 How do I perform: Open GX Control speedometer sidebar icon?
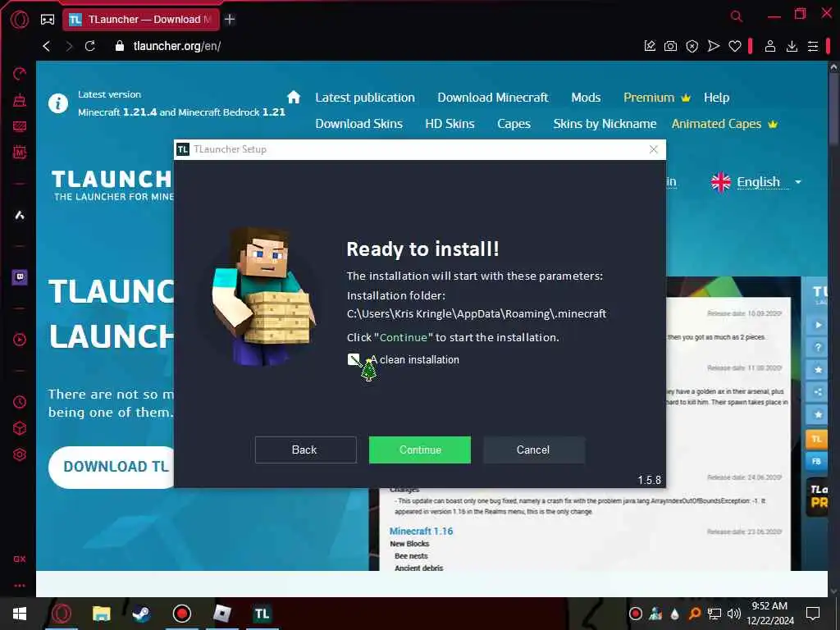click(20, 73)
